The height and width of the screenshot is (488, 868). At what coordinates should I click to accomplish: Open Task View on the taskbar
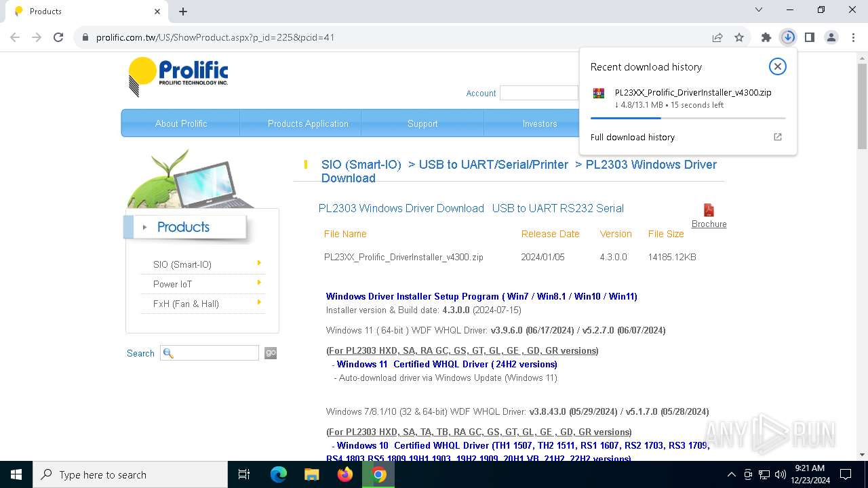pyautogui.click(x=244, y=474)
